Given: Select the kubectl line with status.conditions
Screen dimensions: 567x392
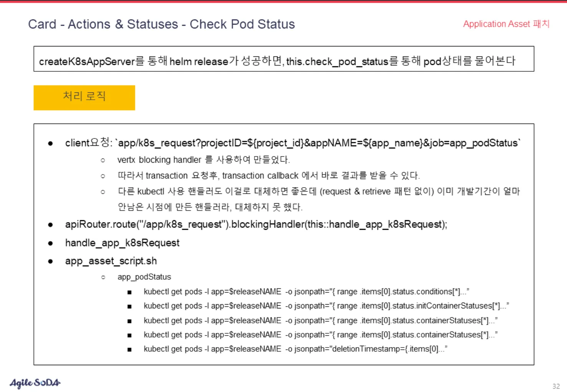Looking at the screenshot, I should (306, 292).
